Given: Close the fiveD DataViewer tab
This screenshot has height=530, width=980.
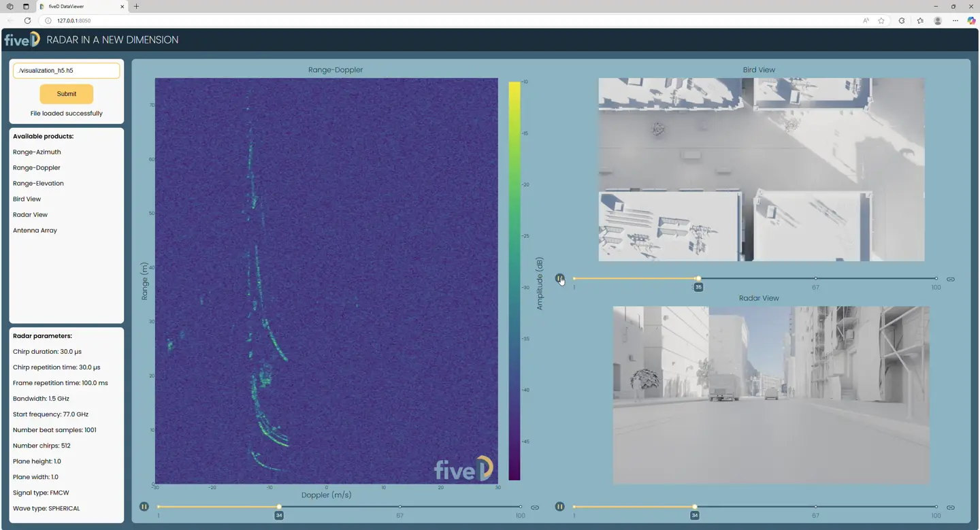Looking at the screenshot, I should pyautogui.click(x=122, y=6).
